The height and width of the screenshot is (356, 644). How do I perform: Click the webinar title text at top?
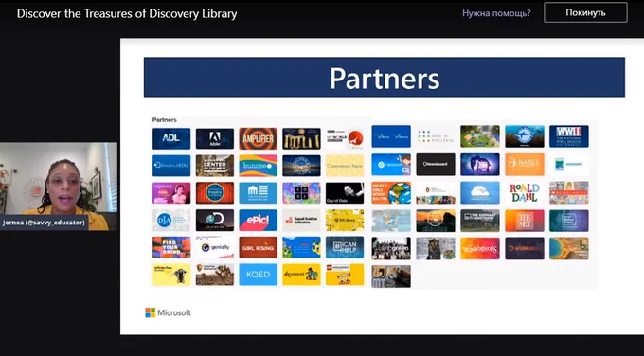pos(127,13)
